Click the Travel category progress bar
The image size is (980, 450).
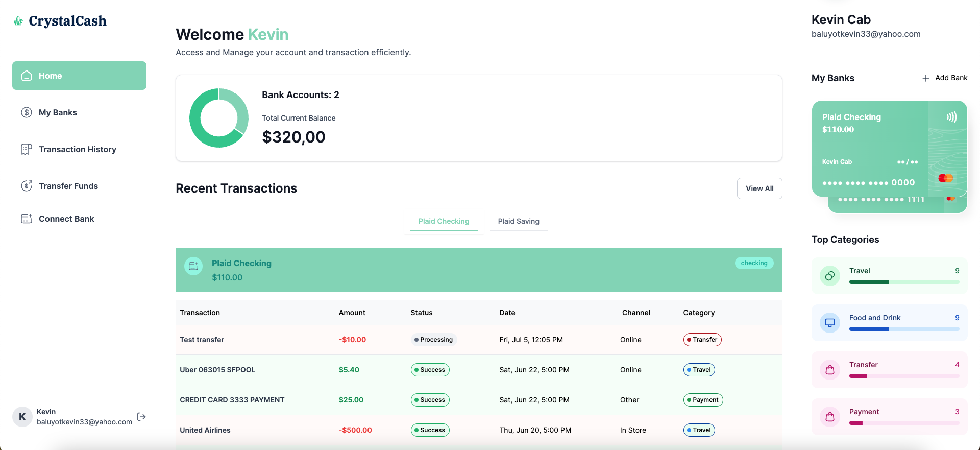[904, 282]
